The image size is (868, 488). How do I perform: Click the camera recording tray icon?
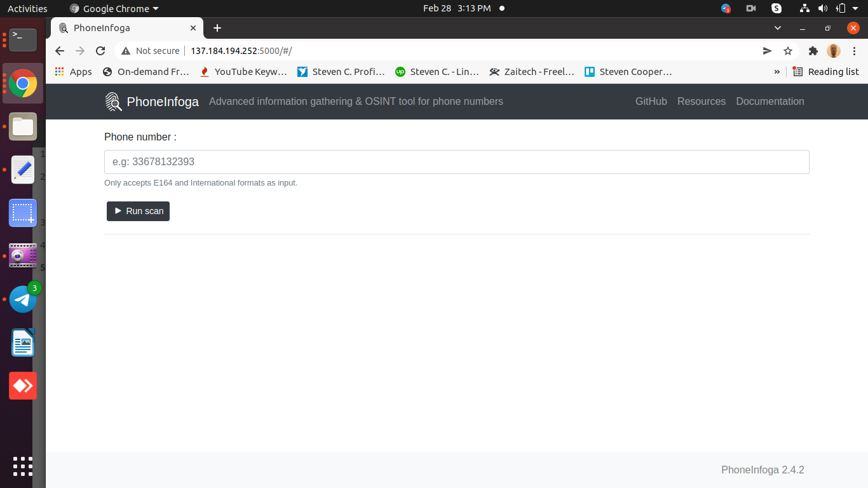(x=751, y=8)
